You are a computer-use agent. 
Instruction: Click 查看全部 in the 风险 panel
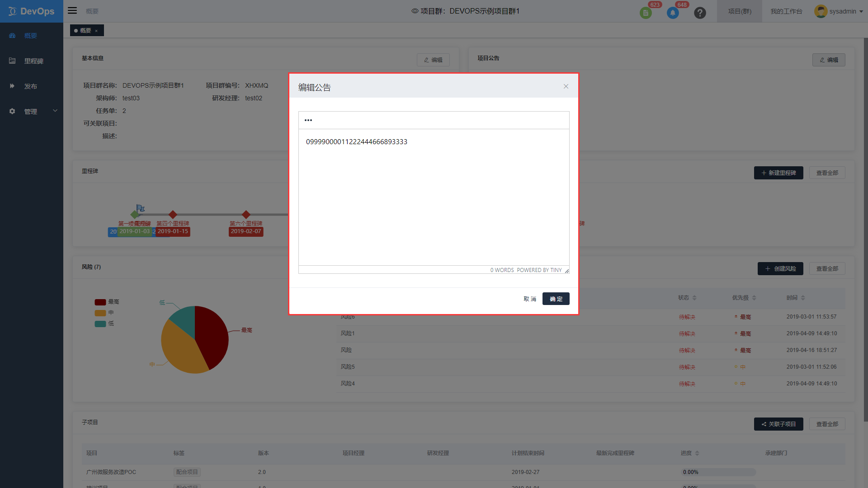827,268
